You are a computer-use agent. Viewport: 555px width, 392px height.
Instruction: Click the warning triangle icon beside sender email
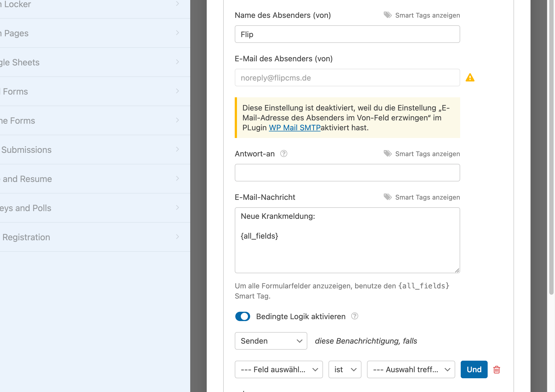(x=470, y=78)
